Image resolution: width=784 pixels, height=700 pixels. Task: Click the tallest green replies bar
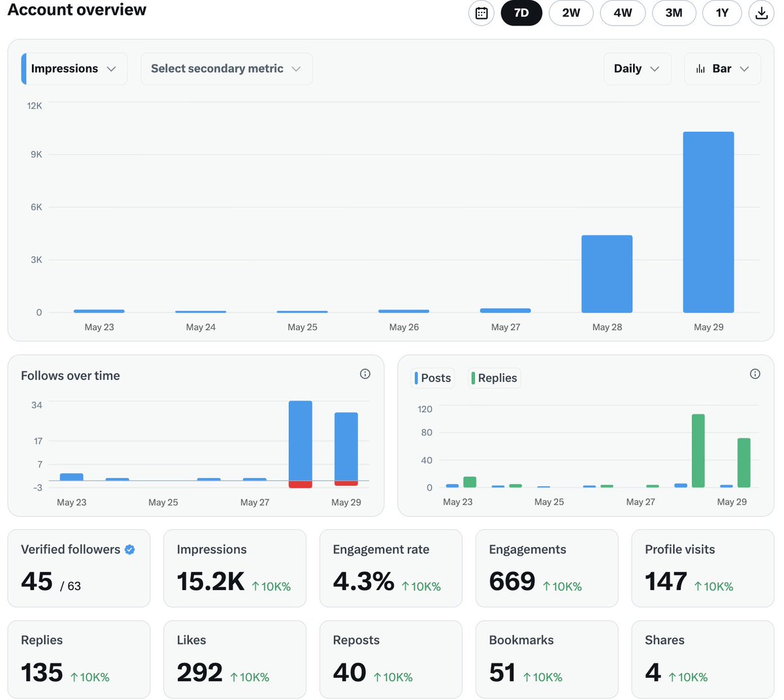point(698,451)
